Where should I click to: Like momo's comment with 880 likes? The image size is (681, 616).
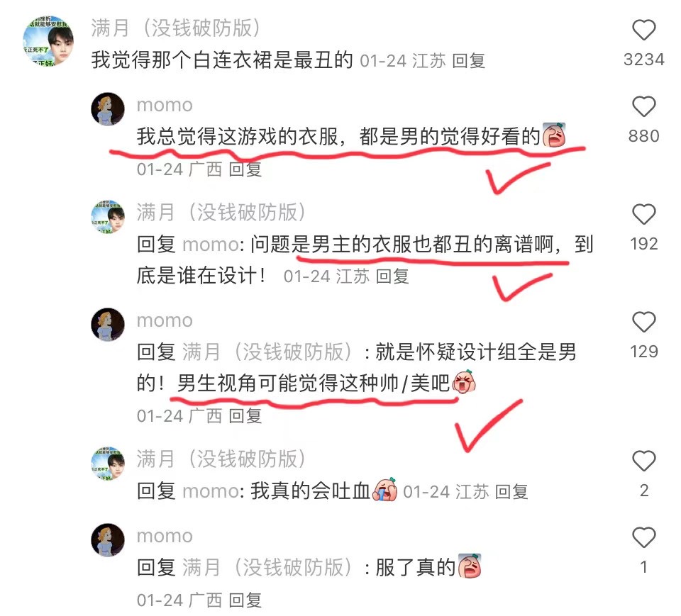[x=643, y=106]
